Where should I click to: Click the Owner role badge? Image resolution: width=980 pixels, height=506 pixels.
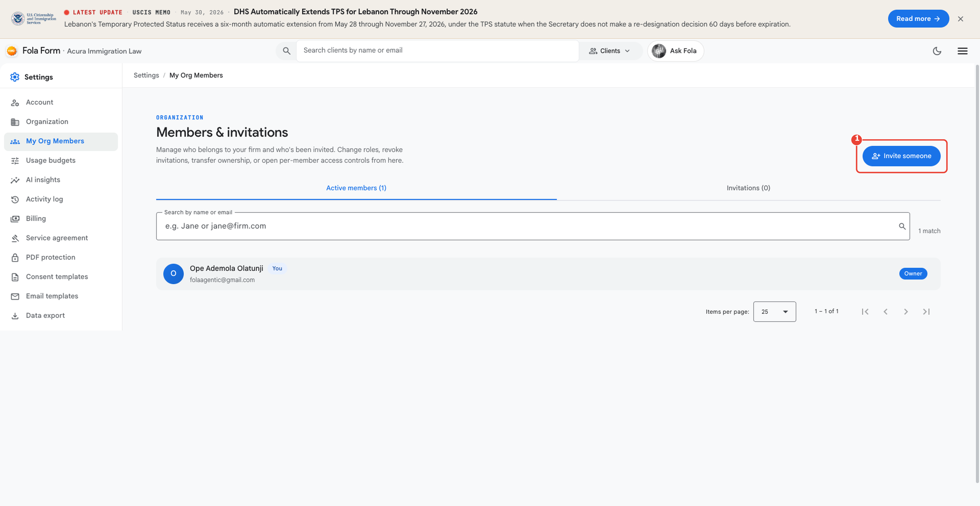[x=913, y=274]
